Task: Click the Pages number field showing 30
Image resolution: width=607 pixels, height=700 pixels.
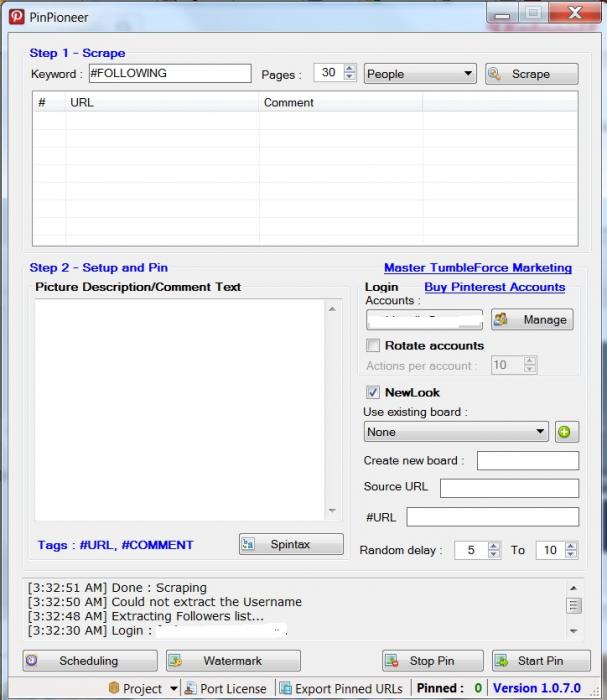Action: point(329,73)
